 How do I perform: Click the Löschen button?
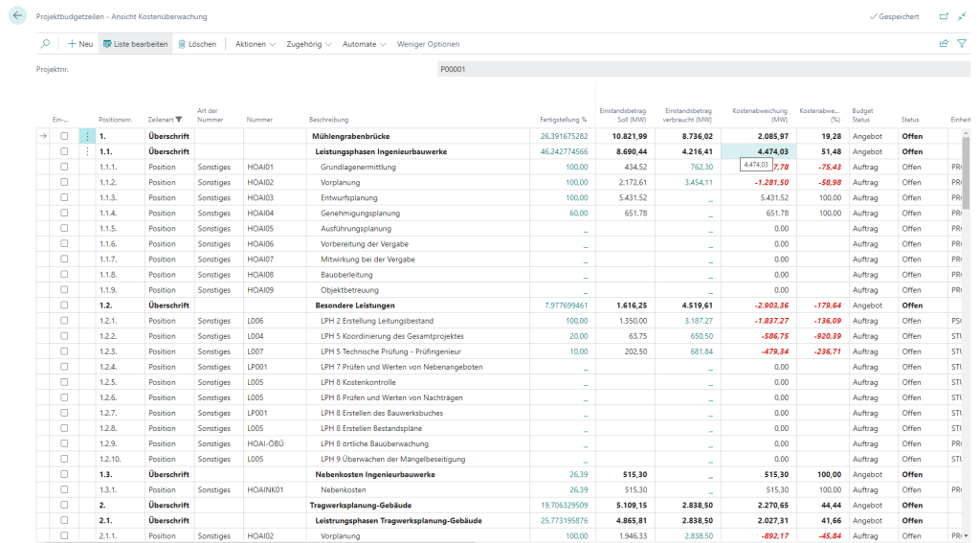[197, 44]
